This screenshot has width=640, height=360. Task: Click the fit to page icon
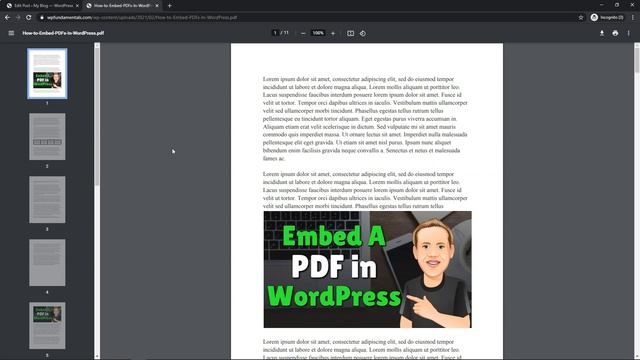[x=351, y=33]
